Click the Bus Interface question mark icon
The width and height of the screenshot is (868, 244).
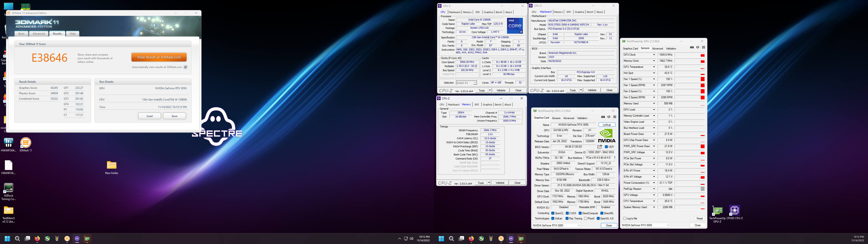point(614,158)
